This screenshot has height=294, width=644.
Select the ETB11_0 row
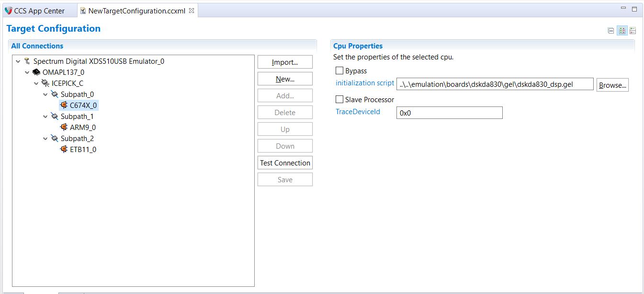(x=83, y=149)
